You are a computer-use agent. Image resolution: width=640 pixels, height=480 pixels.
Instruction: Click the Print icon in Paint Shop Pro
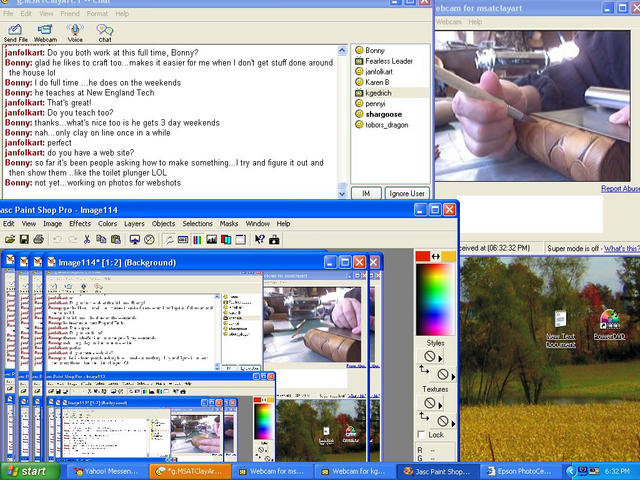point(38,240)
